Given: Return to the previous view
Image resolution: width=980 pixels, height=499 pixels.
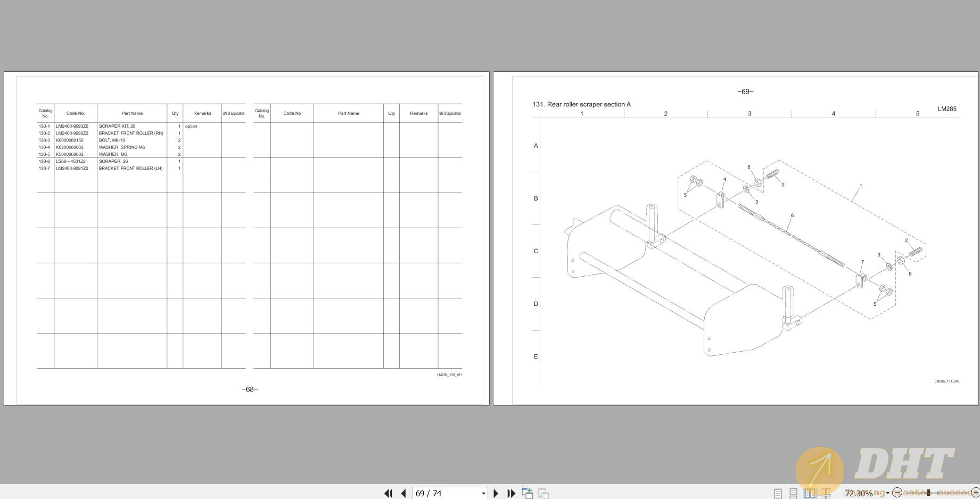Looking at the screenshot, I should 527,493.
